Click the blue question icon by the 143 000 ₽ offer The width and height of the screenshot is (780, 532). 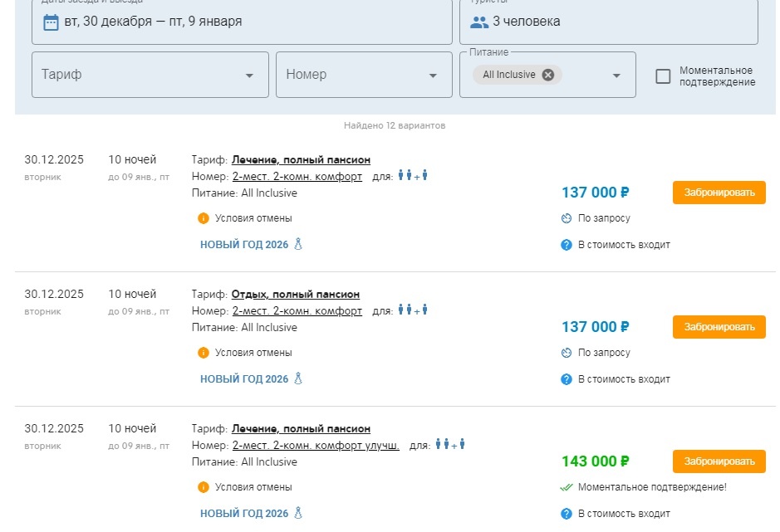(567, 514)
